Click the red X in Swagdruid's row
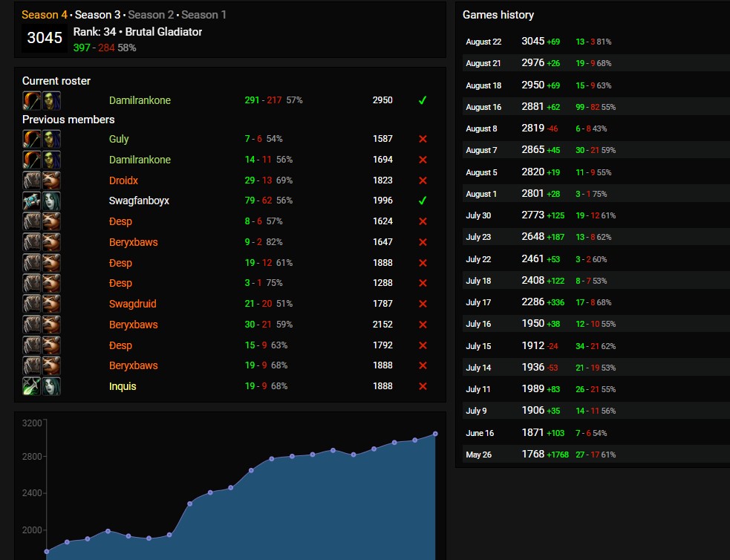 (423, 304)
